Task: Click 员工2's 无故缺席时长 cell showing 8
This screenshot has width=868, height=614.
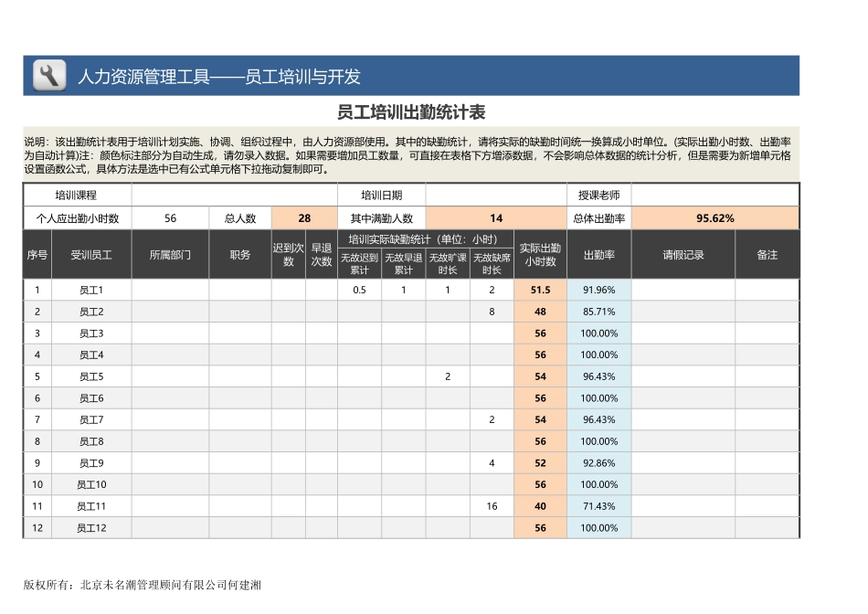Action: (491, 312)
